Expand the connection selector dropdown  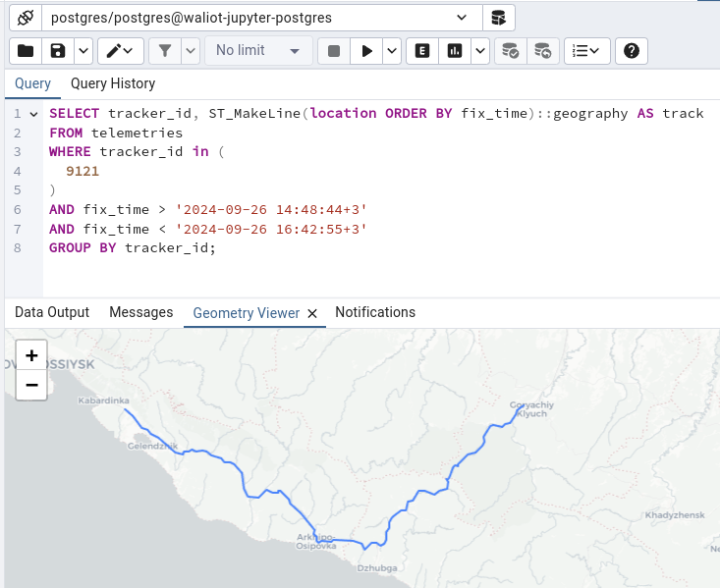pyautogui.click(x=462, y=18)
